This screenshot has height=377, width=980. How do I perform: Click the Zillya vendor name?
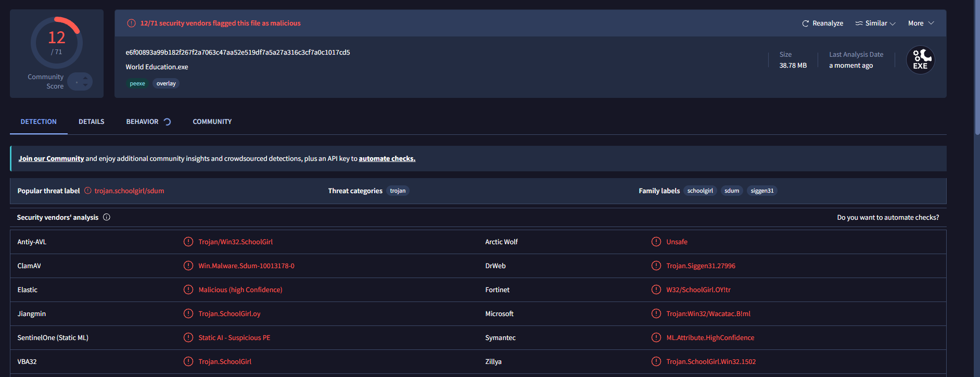click(493, 362)
